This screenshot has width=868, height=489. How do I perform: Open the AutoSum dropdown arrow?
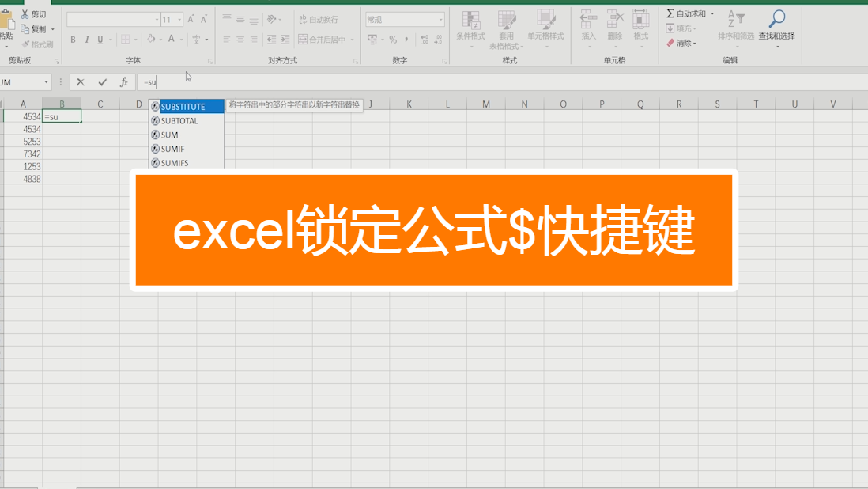(x=712, y=13)
